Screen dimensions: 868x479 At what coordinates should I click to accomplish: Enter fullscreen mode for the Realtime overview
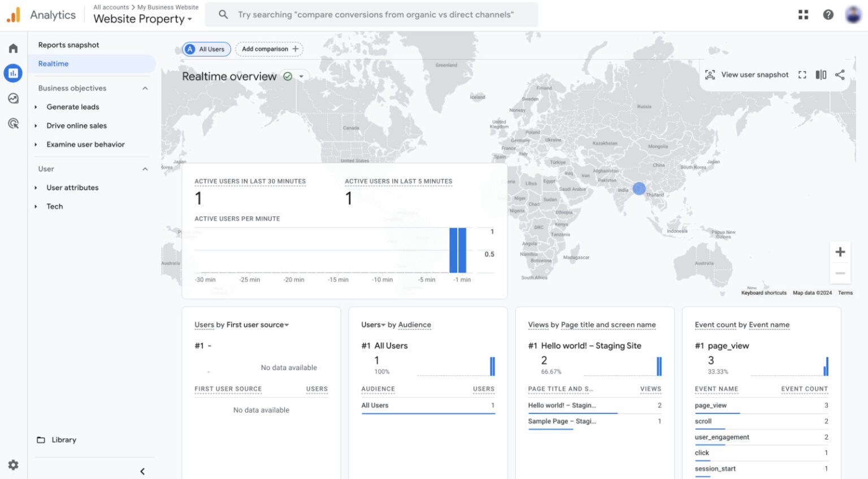(x=802, y=74)
